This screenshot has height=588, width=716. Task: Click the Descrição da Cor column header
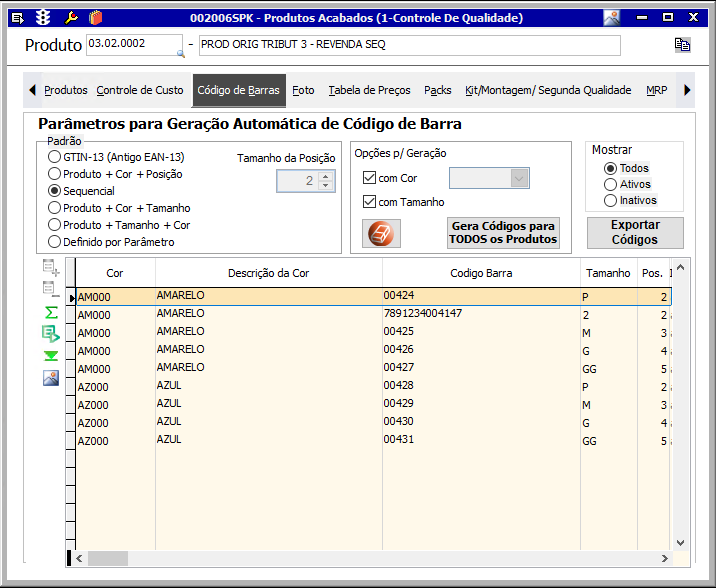tap(268, 273)
